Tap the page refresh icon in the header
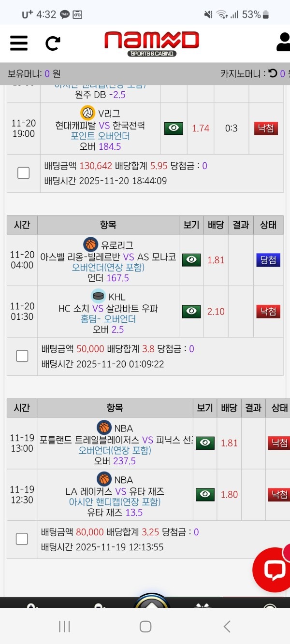290x644 pixels. tap(53, 43)
